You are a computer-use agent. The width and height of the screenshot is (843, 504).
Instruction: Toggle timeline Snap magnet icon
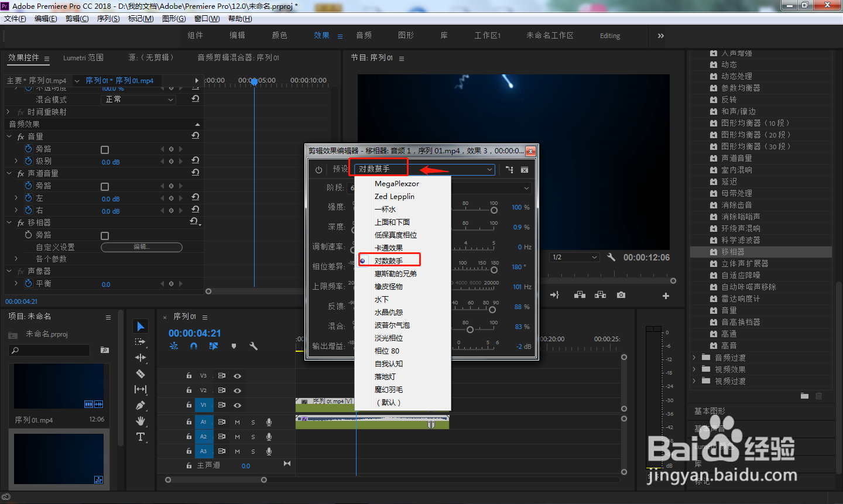(194, 346)
